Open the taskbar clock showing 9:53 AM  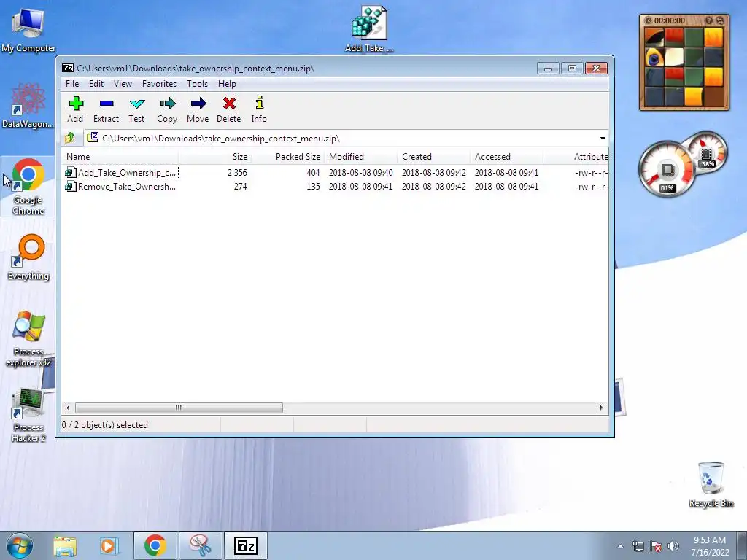(x=710, y=545)
